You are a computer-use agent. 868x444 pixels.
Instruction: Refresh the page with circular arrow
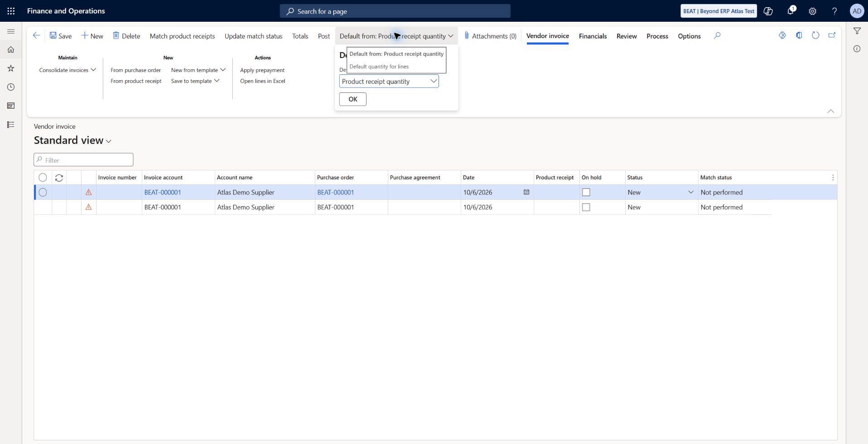pos(815,35)
